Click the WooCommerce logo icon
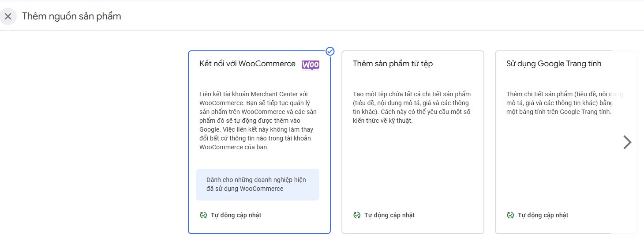644x250 pixels. 311,65
